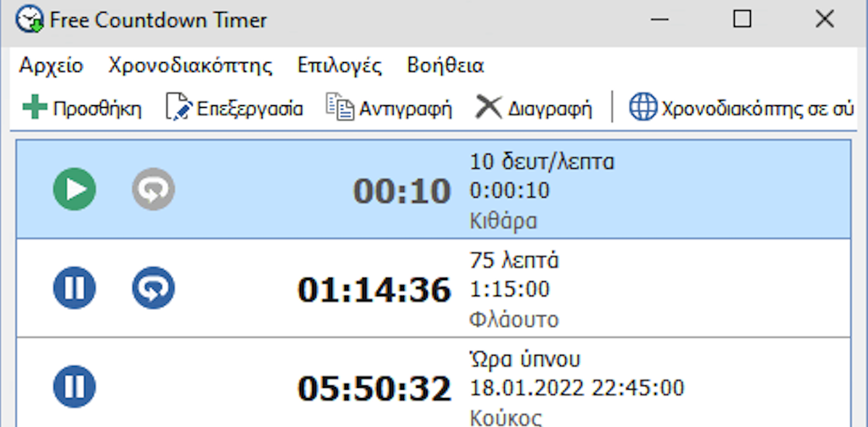Select the 01:14:36 countdown display

(373, 290)
